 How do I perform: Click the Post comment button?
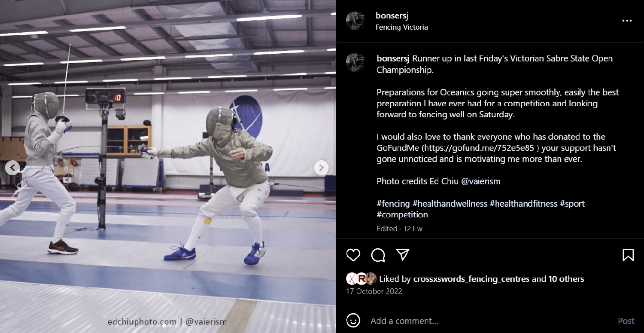(x=626, y=321)
